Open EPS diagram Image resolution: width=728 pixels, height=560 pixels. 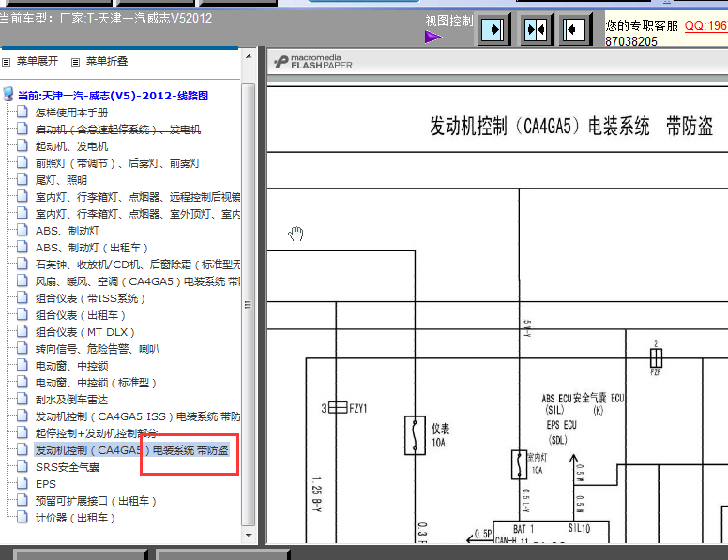click(x=46, y=484)
